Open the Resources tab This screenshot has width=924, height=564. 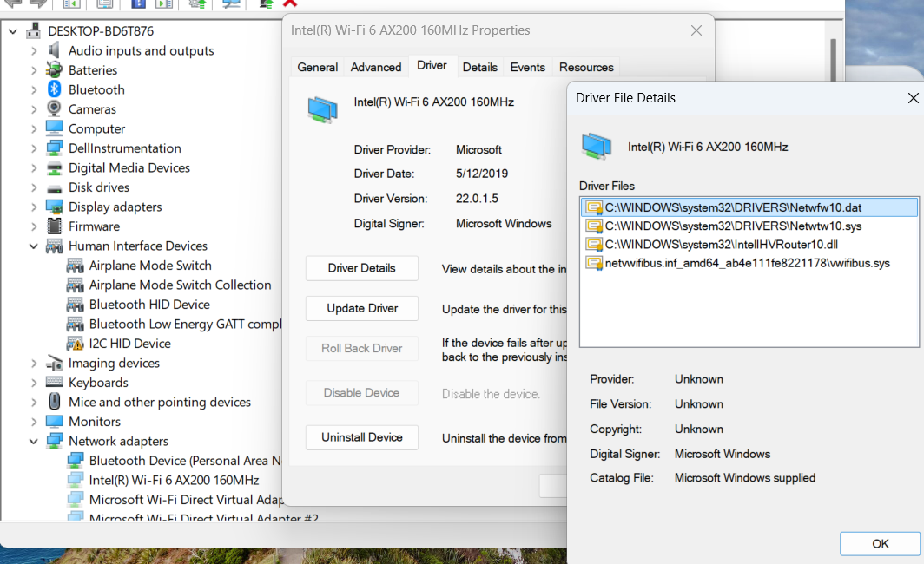[586, 67]
